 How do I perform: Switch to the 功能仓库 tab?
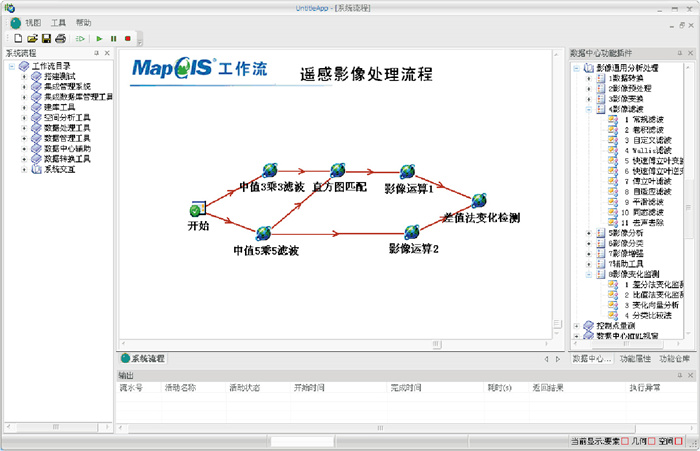(x=674, y=359)
